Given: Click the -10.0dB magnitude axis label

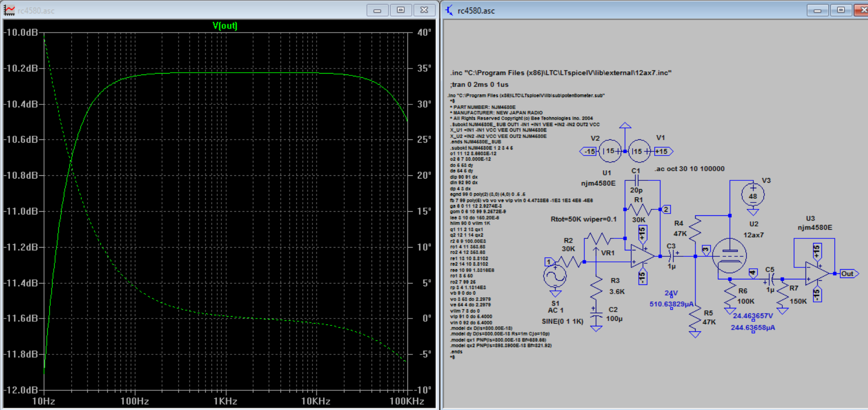Looking at the screenshot, I should point(21,32).
